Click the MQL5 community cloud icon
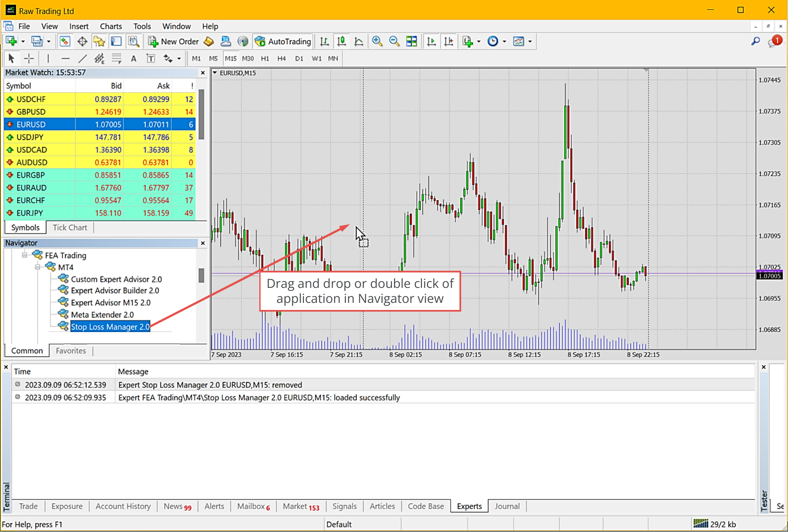Image resolution: width=788 pixels, height=532 pixels. coord(226,41)
